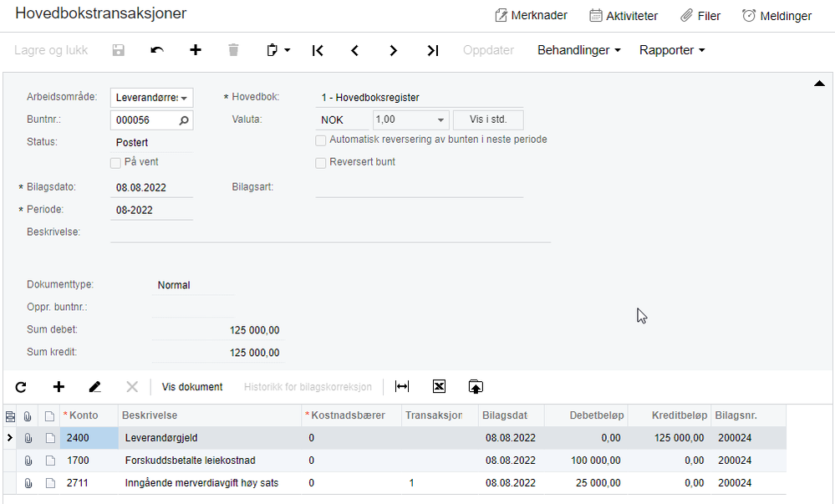Click grid row selector header icon

click(x=10, y=416)
